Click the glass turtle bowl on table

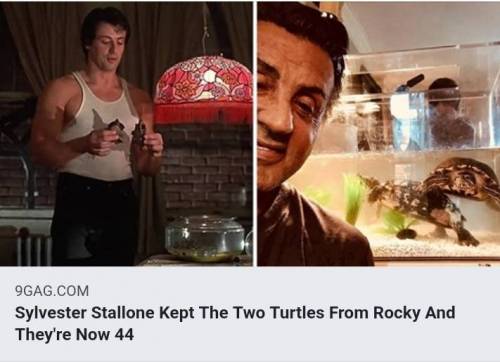point(205,237)
